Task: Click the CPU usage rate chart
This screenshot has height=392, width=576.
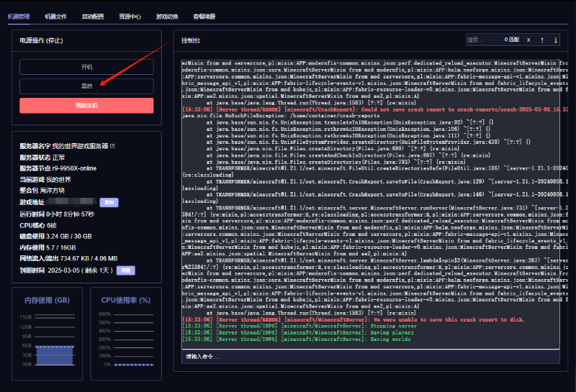Action: 125,340
